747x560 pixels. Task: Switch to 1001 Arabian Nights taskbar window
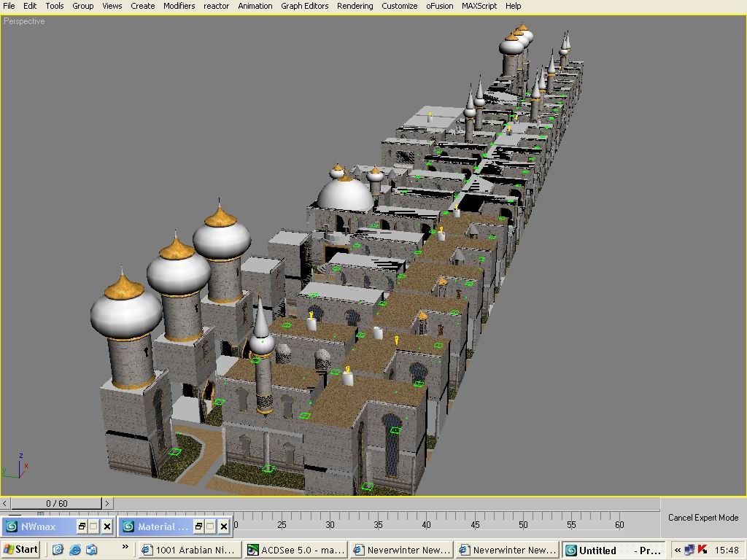click(x=189, y=550)
